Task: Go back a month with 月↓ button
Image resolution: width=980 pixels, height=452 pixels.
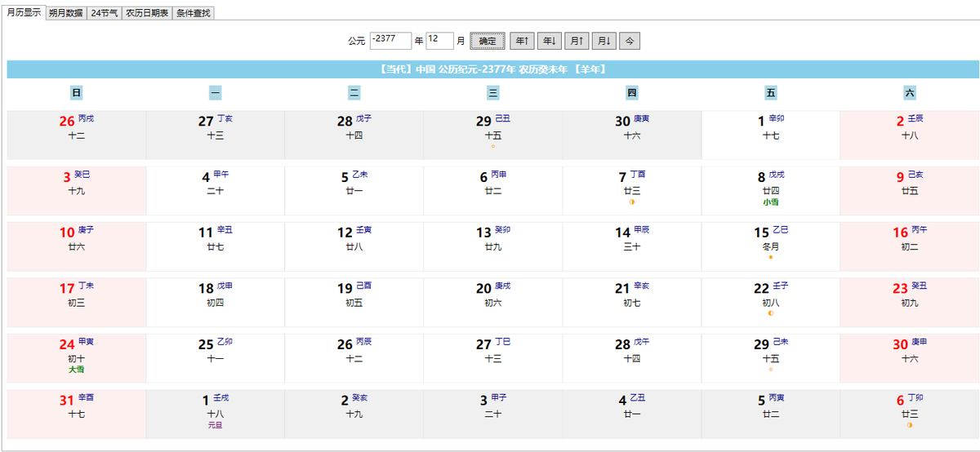Action: (604, 41)
